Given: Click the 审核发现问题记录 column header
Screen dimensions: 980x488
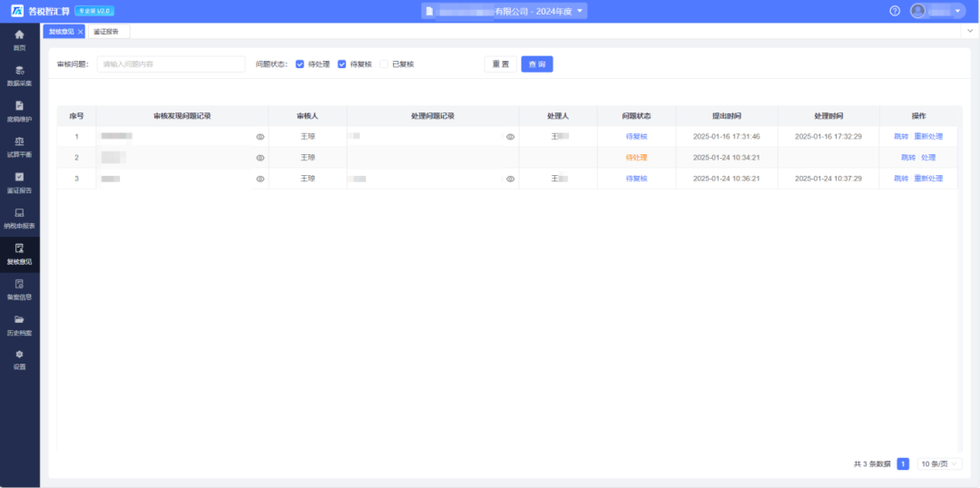Looking at the screenshot, I should pos(181,116).
